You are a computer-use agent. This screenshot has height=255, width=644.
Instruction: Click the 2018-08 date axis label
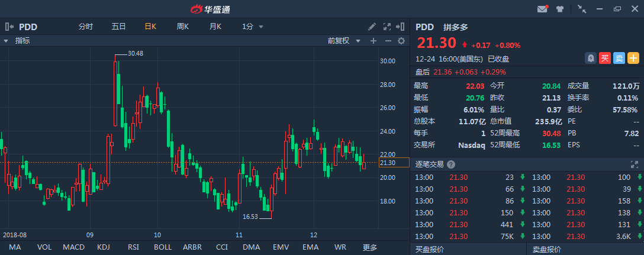[x=15, y=235]
